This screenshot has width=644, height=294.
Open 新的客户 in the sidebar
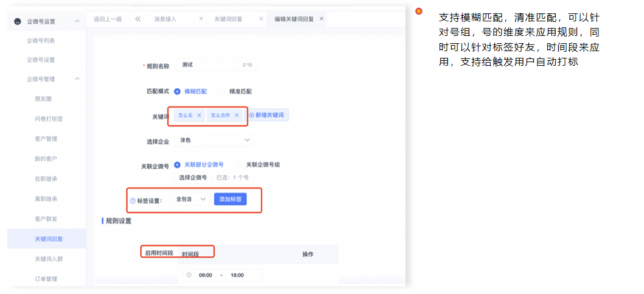[46, 158]
